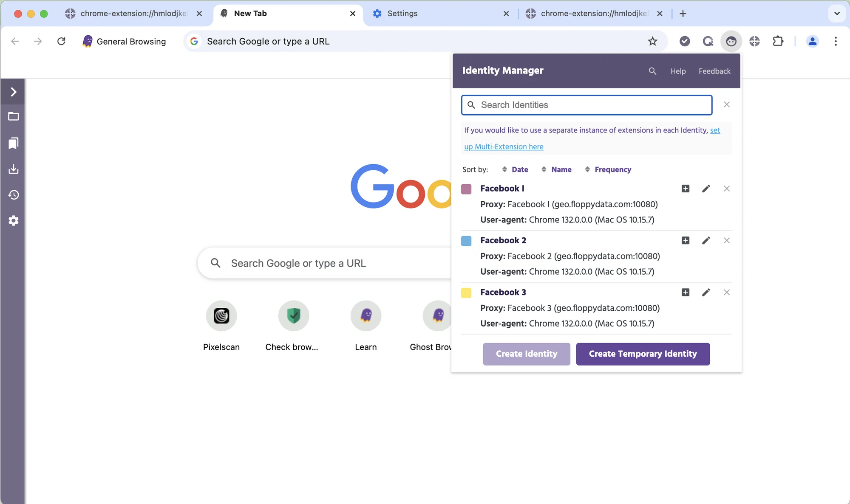Open the Chrome three-dot menu
Viewport: 850px width, 504px height.
836,41
